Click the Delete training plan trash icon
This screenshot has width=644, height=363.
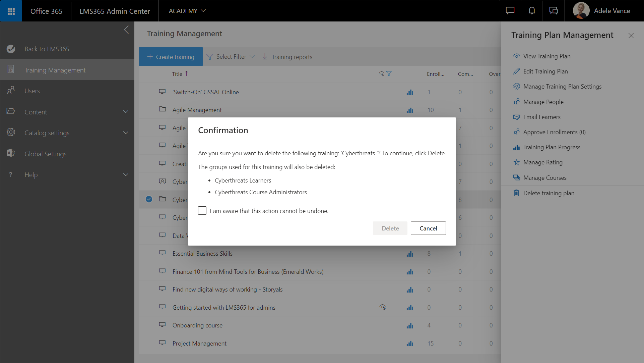tap(516, 193)
